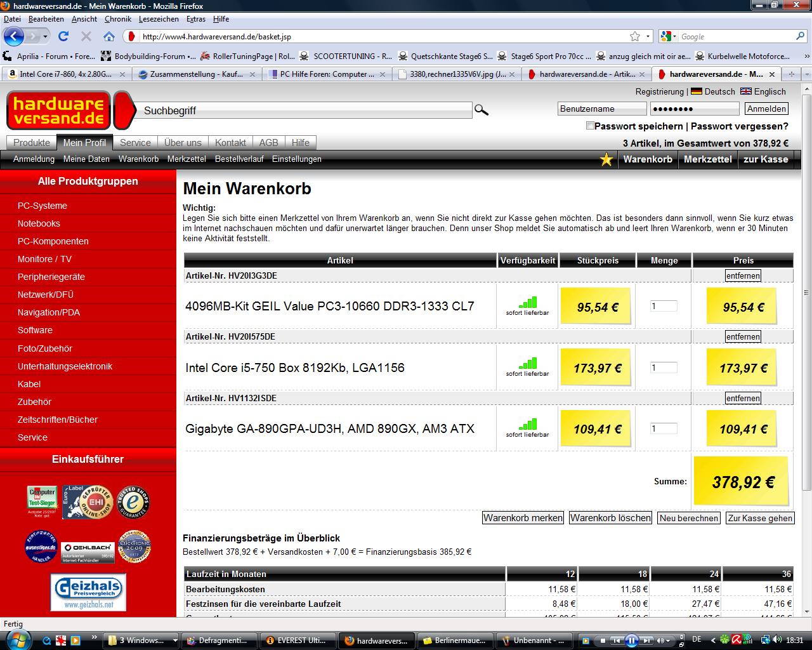Viewport: 812px width, 650px height.
Task: Click the Anmelden button
Action: (x=767, y=109)
